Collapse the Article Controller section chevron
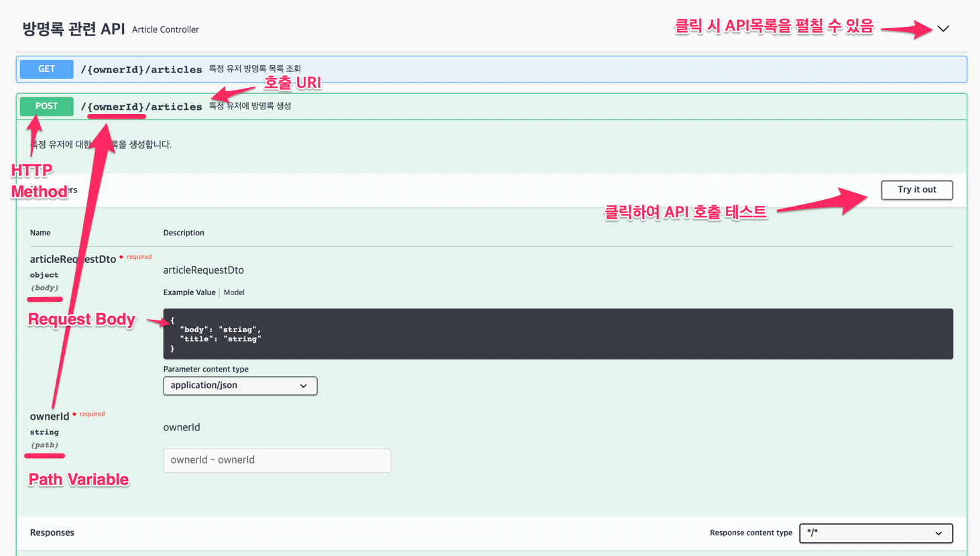Image resolution: width=980 pixels, height=556 pixels. [x=943, y=29]
